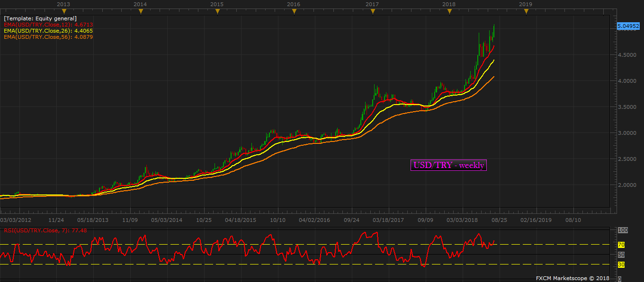Click the 02/16/2019 date axis label
This screenshot has height=282, width=644.
(x=537, y=220)
